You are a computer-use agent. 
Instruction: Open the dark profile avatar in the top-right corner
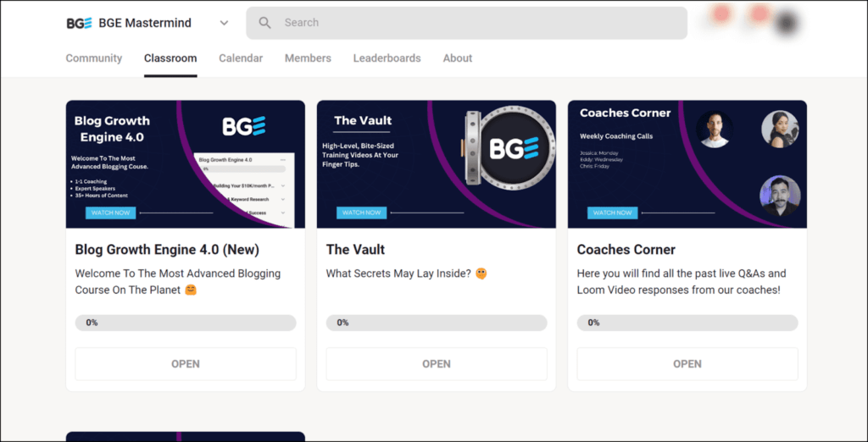tap(787, 23)
